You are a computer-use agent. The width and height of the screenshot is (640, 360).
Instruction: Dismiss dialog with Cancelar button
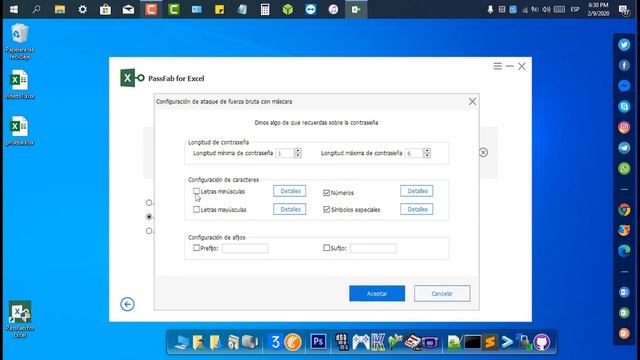point(442,293)
